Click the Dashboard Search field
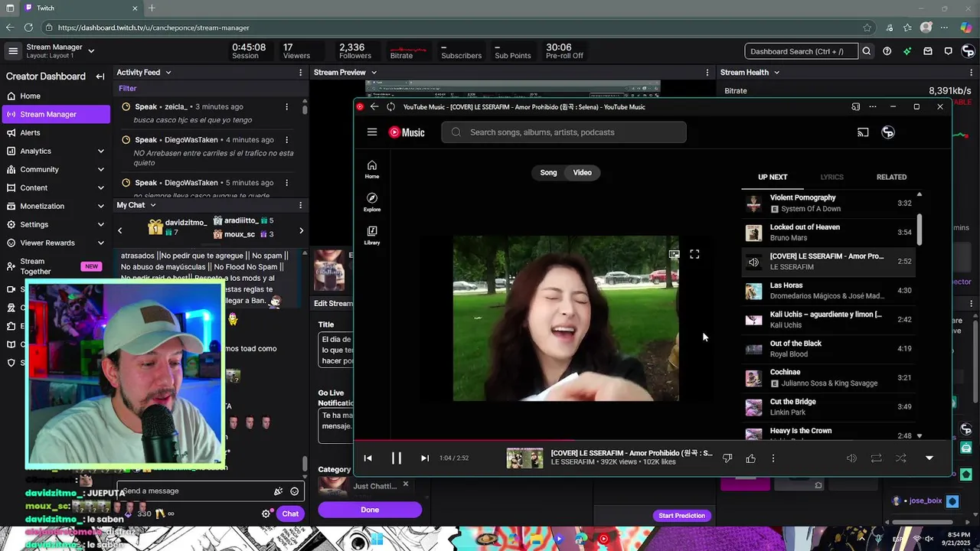The image size is (980, 551). [x=801, y=51]
